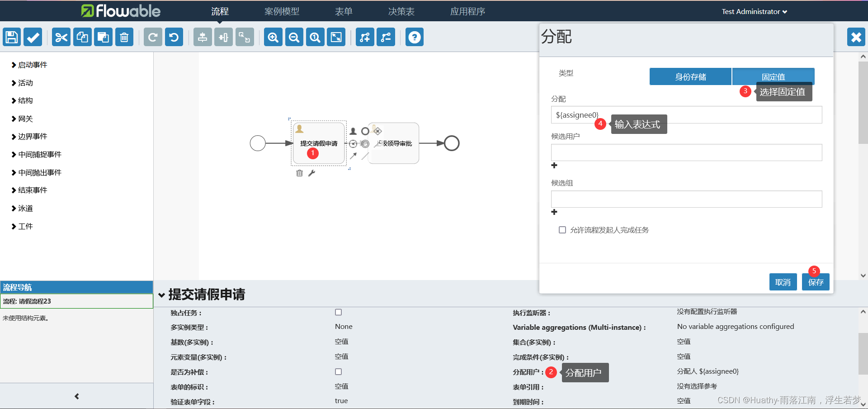
Task: Add an end event from the quick menu
Action: pyautogui.click(x=365, y=131)
